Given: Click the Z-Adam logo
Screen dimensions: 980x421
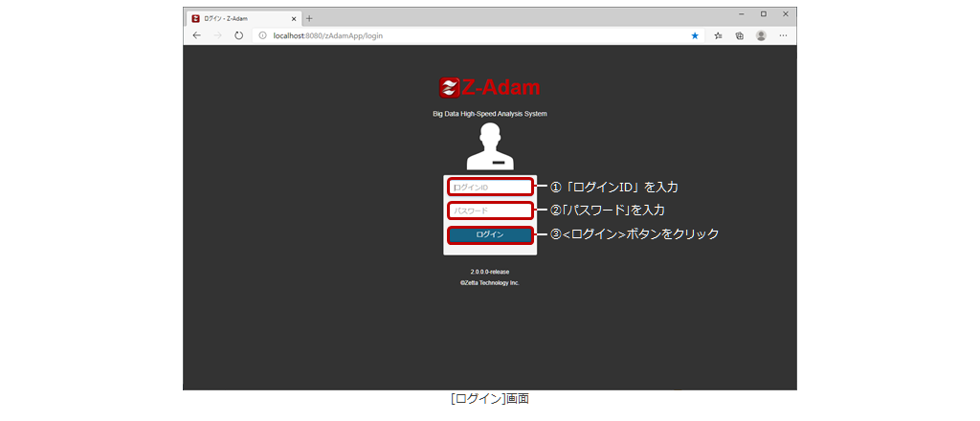Looking at the screenshot, I should (489, 87).
